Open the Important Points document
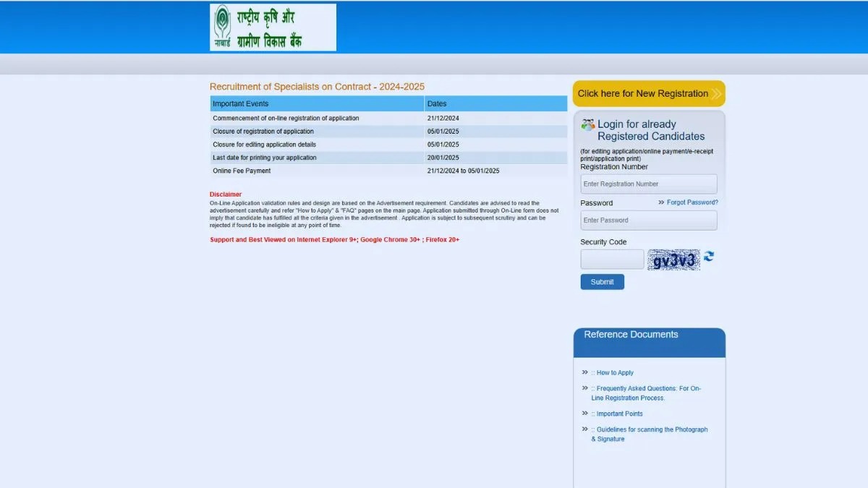Viewport: 868px width, 488px height. point(617,414)
